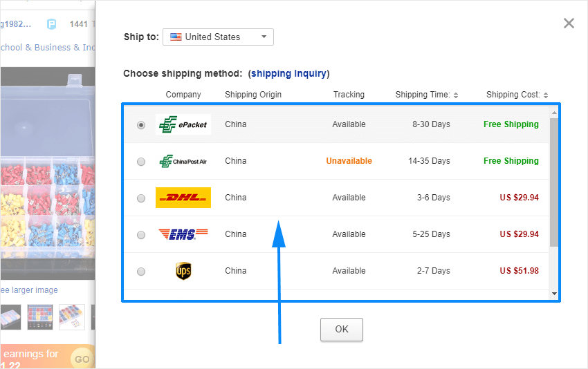Select the UPS shipping radio button
588x369 pixels.
click(x=141, y=272)
